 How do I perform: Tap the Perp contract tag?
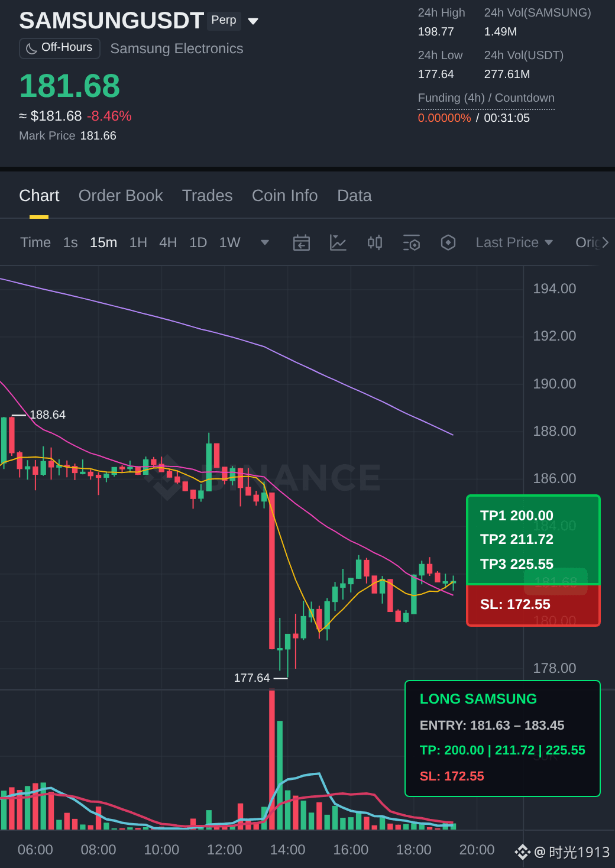(x=224, y=20)
